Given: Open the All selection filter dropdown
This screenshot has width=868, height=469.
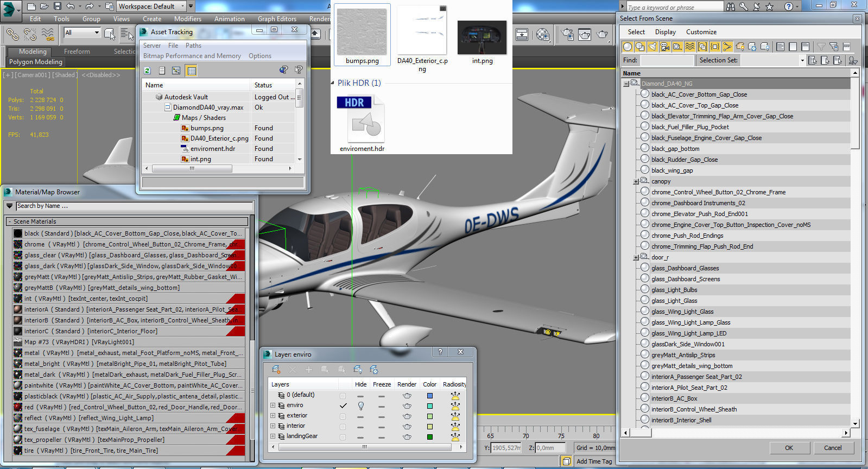Looking at the screenshot, I should [82, 33].
